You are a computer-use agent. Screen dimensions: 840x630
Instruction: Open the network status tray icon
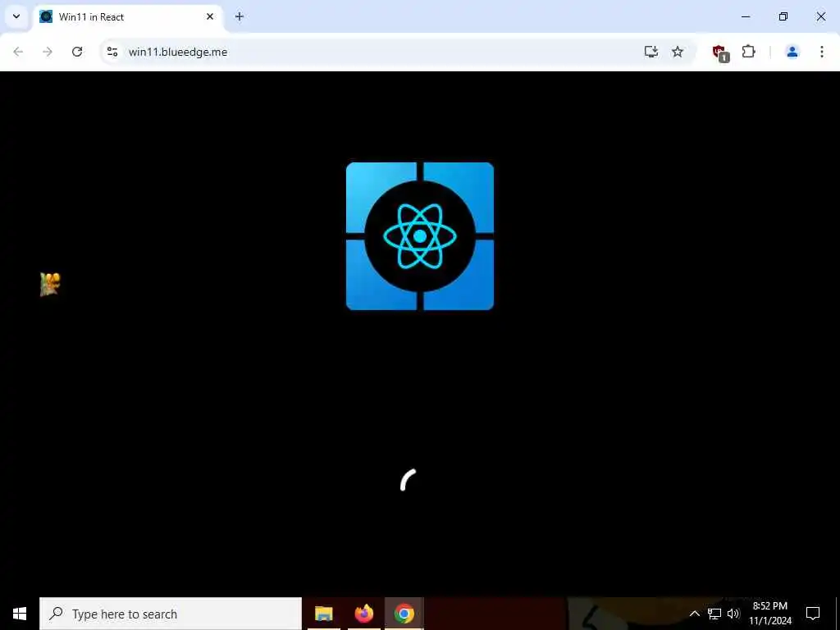pyautogui.click(x=714, y=614)
